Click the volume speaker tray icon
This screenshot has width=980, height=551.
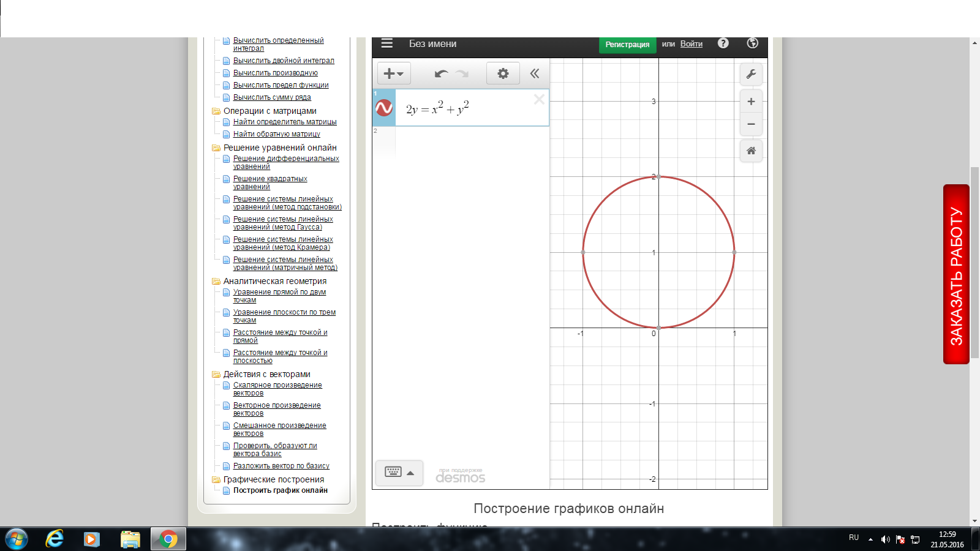[885, 539]
